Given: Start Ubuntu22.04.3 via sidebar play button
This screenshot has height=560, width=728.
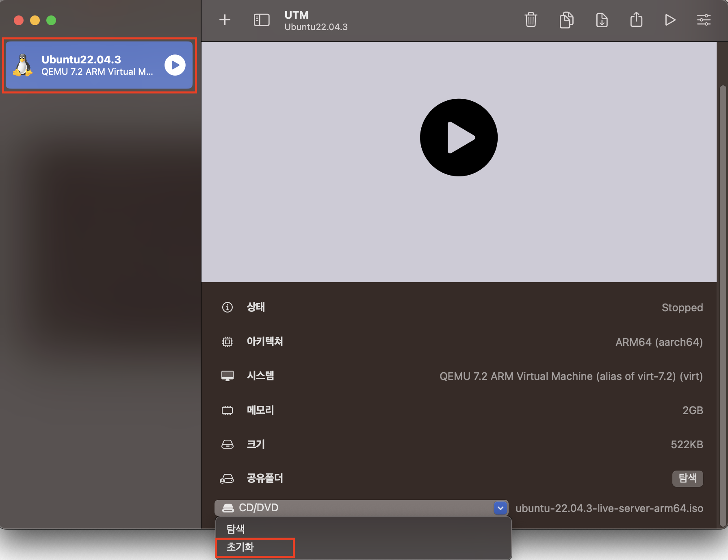Looking at the screenshot, I should (175, 65).
